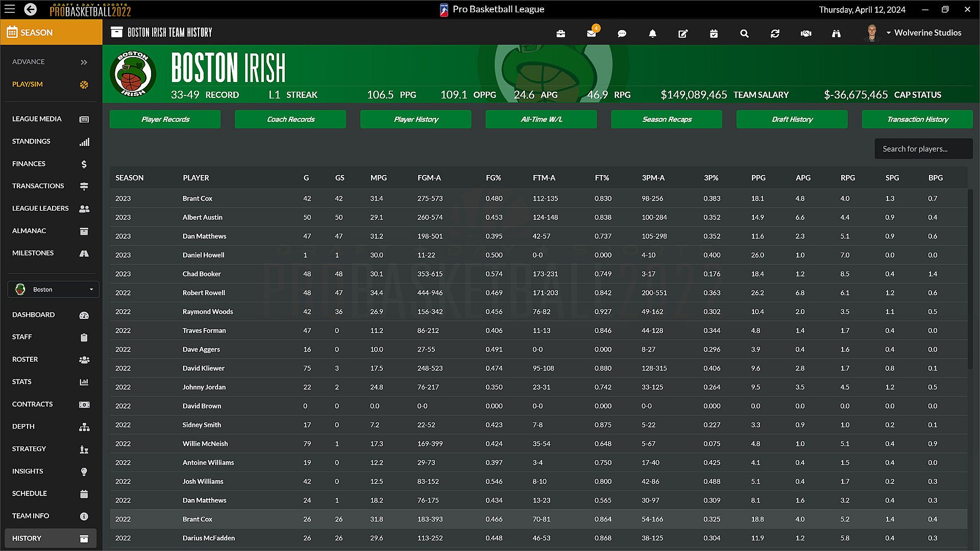This screenshot has height=551, width=980.
Task: Click the calendar check icon
Action: [714, 34]
